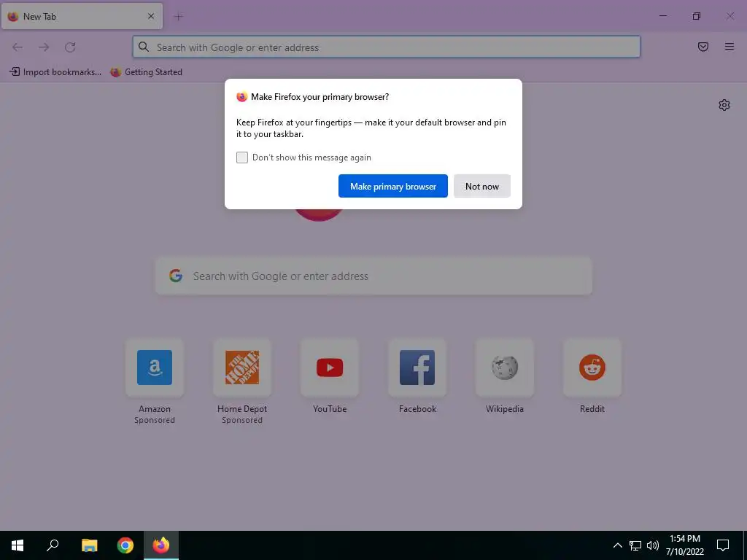Close the New Tab tab
Viewport: 747px width, 560px height.
pyautogui.click(x=151, y=16)
